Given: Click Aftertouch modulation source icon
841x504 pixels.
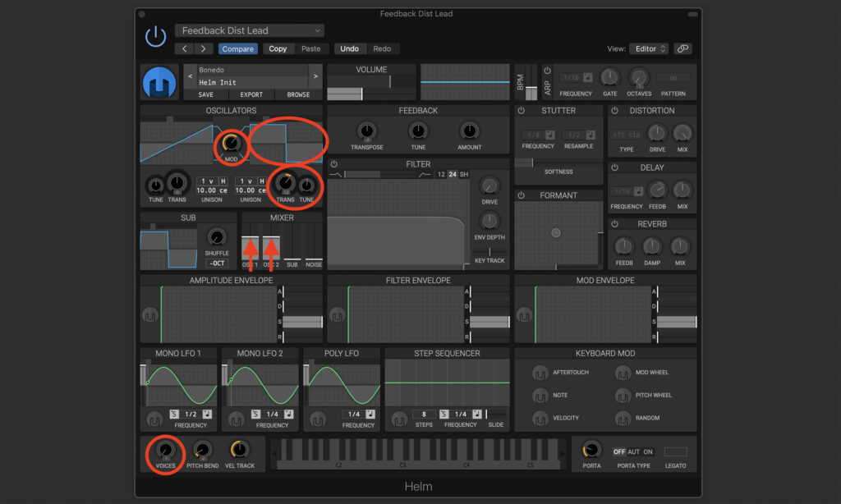Looking at the screenshot, I should 540,373.
